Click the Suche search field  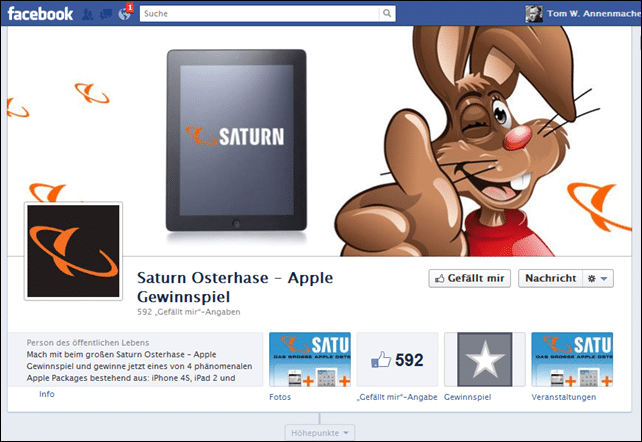pos(259,14)
